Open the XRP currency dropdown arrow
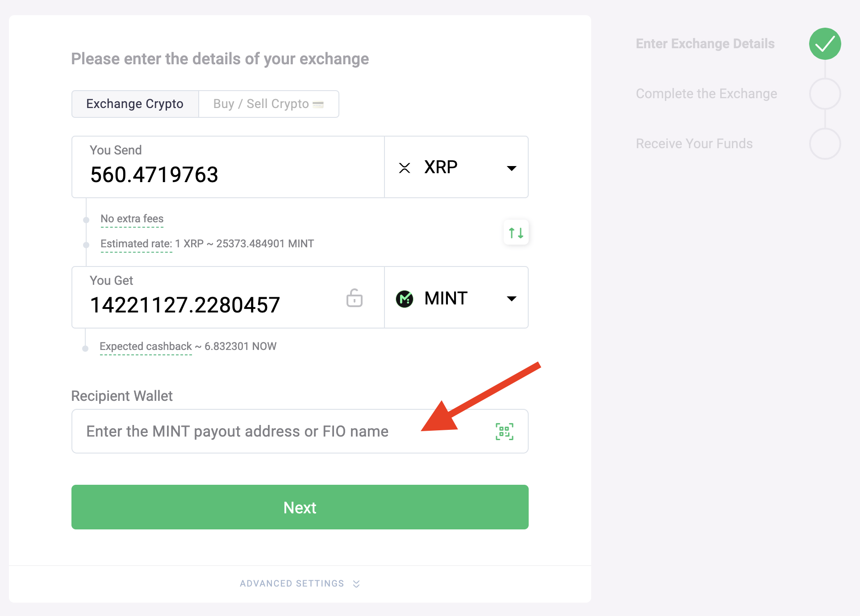Viewport: 860px width, 616px height. (511, 168)
